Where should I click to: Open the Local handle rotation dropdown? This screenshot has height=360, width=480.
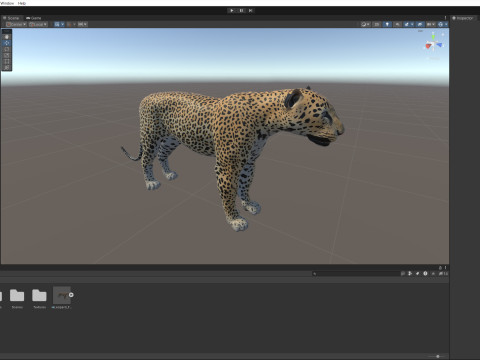tap(38, 24)
